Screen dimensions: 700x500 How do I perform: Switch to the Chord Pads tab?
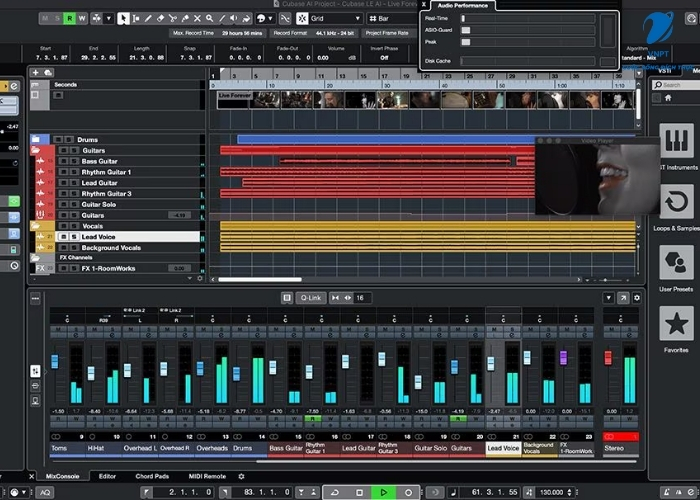point(152,476)
